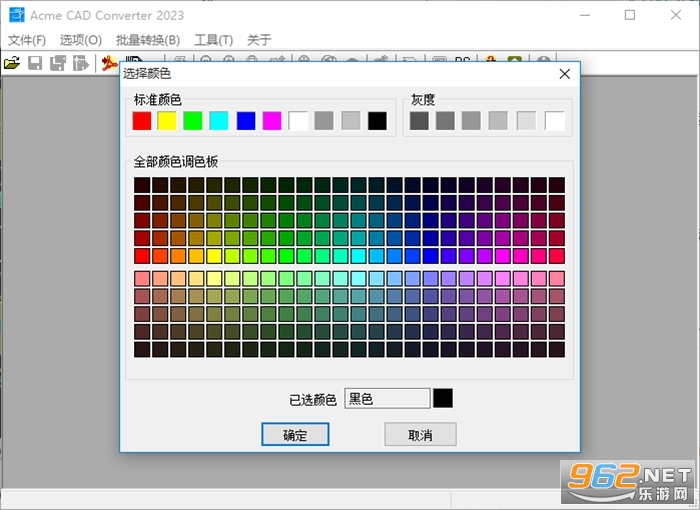Select pastel cyan in full palette

[358, 279]
